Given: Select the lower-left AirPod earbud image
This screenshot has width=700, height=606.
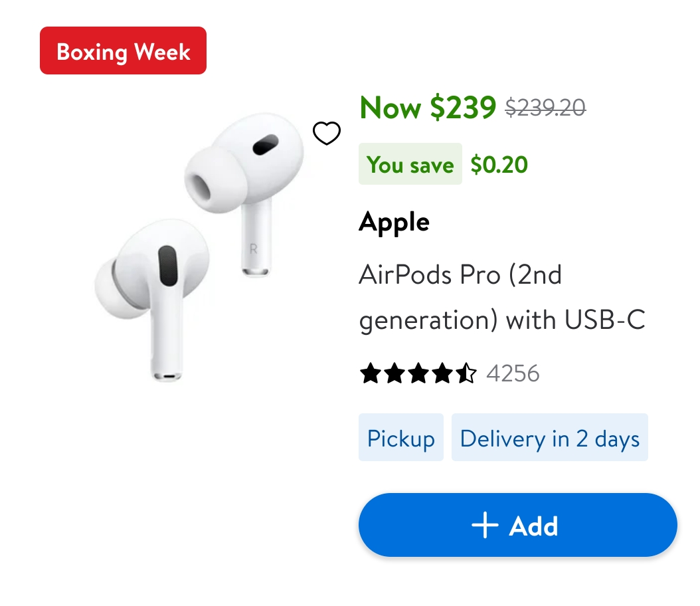Looking at the screenshot, I should click(154, 292).
